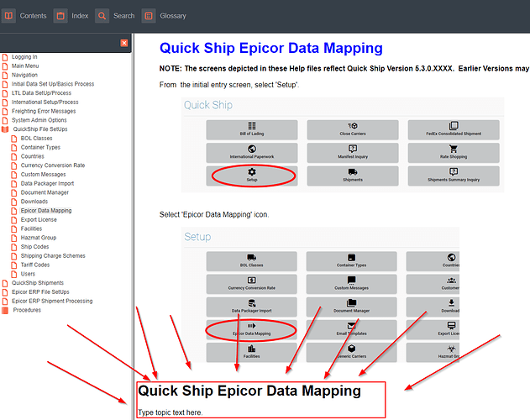Open the Navigation topic

(x=24, y=75)
